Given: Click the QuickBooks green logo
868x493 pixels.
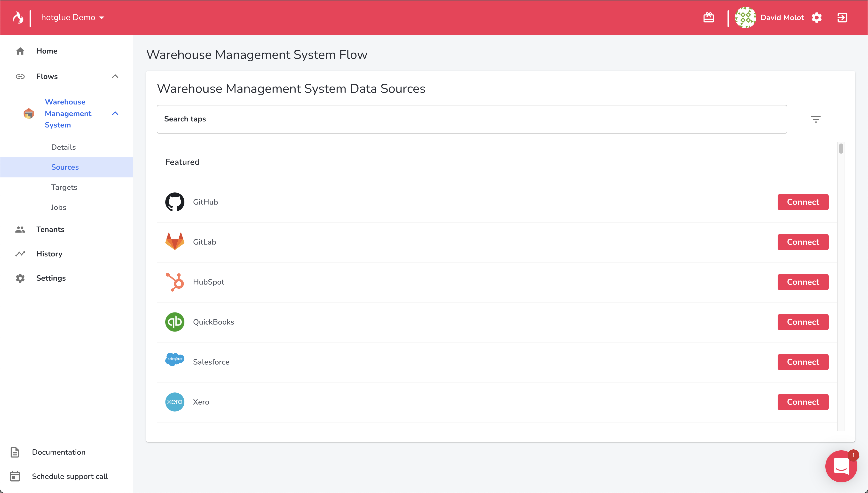Looking at the screenshot, I should [175, 322].
